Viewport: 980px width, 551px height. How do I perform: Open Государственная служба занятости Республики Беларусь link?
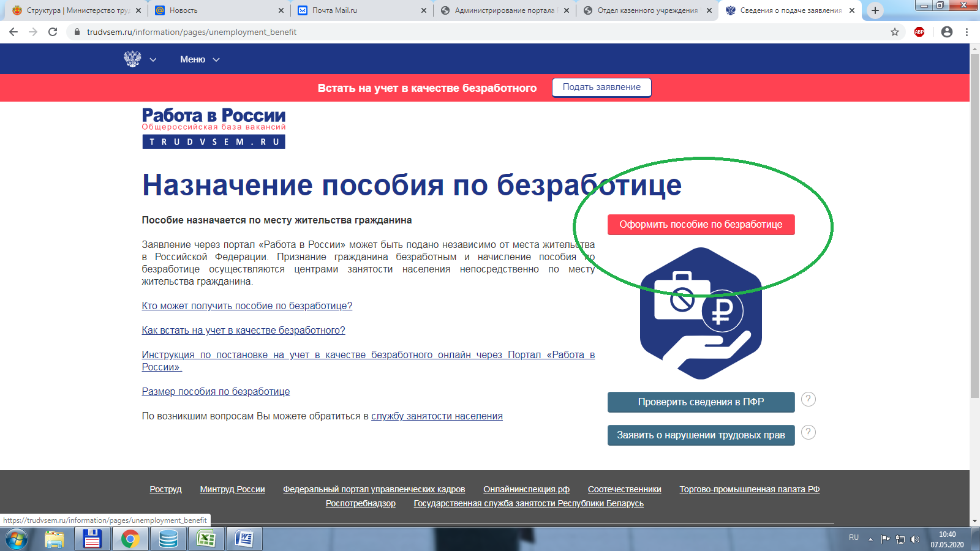(x=529, y=503)
